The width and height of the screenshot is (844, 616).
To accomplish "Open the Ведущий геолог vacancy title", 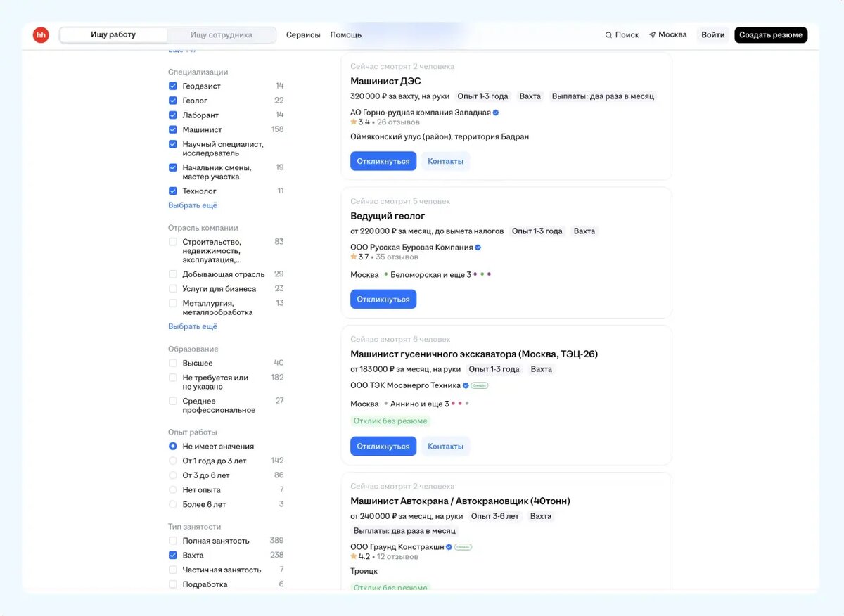I will (388, 216).
